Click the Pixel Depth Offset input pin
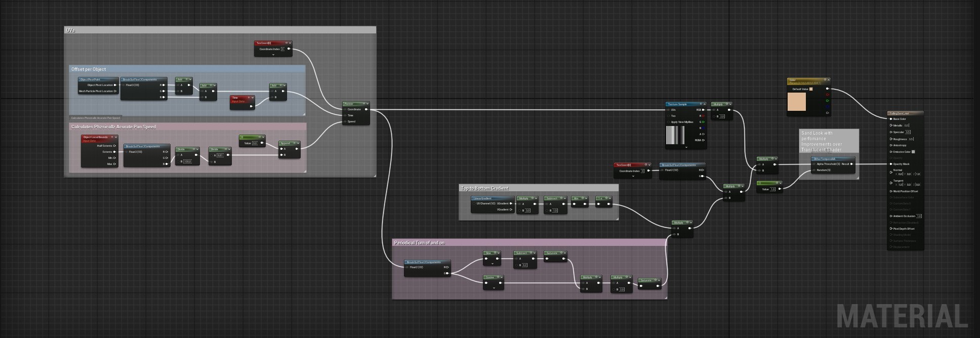This screenshot has height=338, width=980. 891,229
